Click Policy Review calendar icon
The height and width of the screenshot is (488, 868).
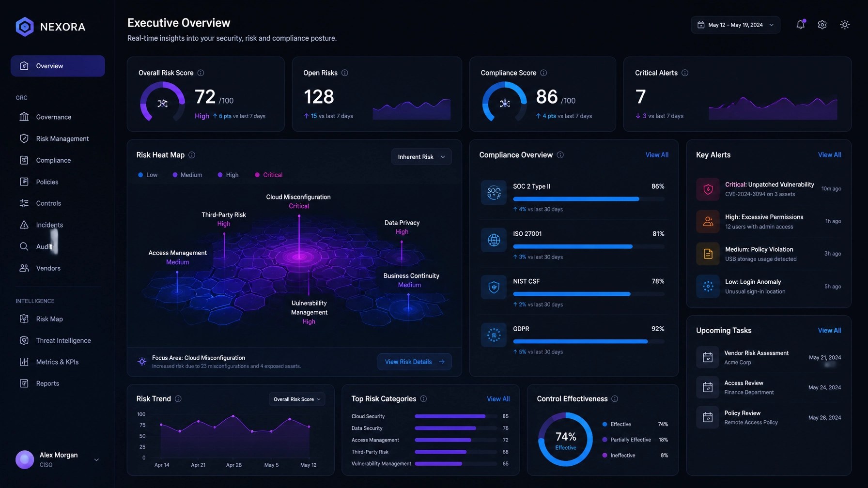pos(708,417)
